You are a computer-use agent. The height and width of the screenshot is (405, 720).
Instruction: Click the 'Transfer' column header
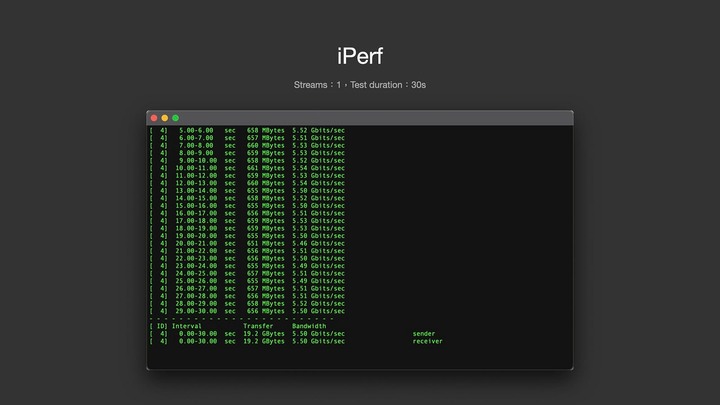tap(258, 326)
